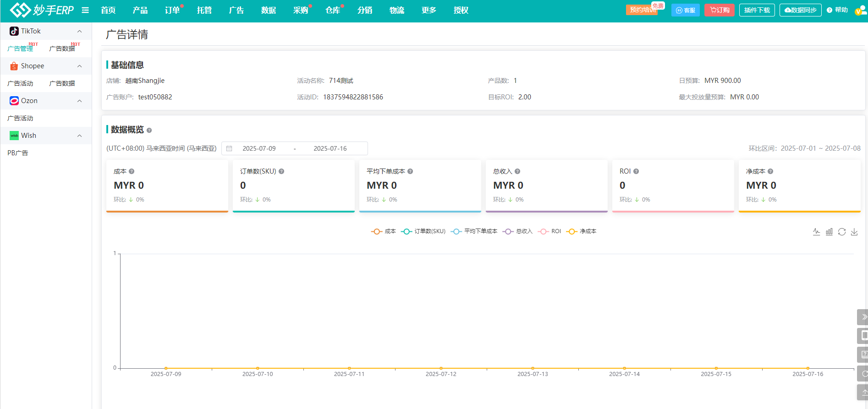Click the TikTok logo icon in sidebar
Screen dimensions: 868x409
click(x=14, y=31)
